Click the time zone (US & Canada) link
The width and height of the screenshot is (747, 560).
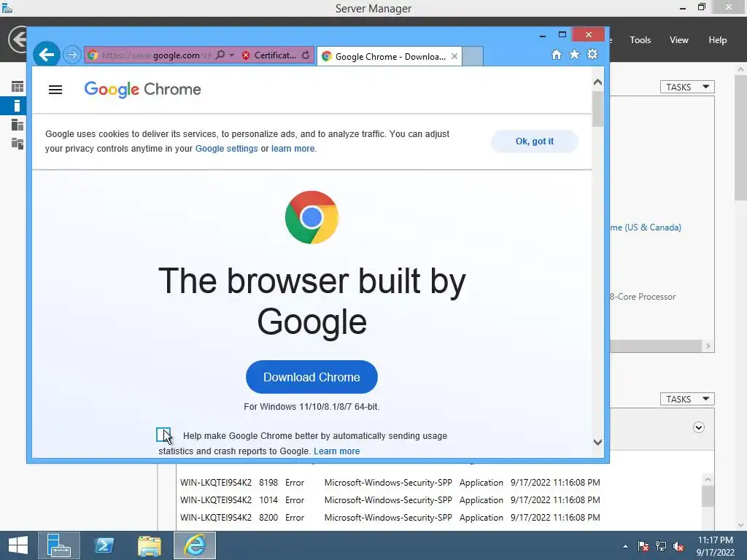click(646, 227)
